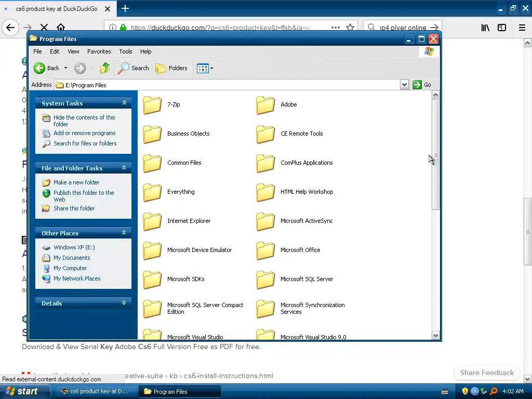This screenshot has width=532, height=399.
Task: Select the HTML Help Workshop folder icon
Action: pos(265,192)
